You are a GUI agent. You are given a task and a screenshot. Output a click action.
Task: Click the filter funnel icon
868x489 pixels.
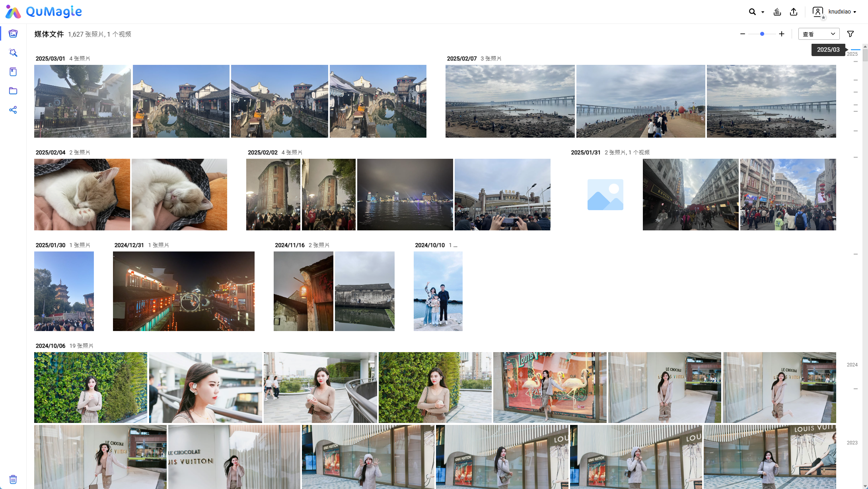pyautogui.click(x=850, y=34)
